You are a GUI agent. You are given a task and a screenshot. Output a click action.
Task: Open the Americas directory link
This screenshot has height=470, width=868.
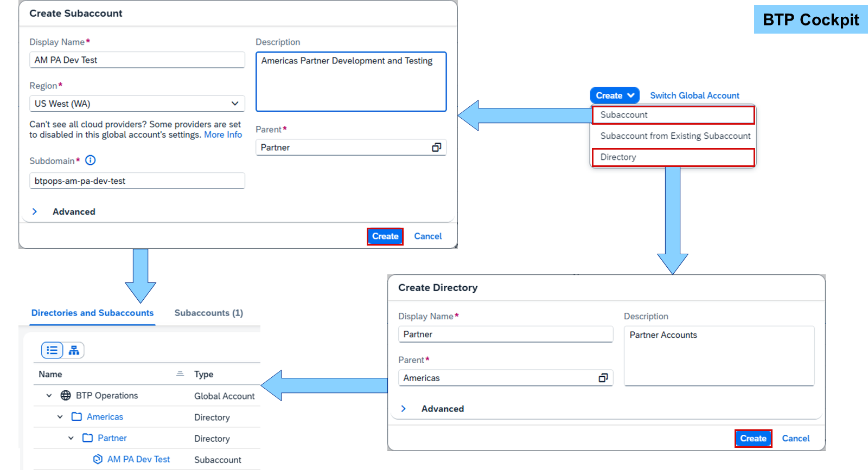[x=105, y=416]
